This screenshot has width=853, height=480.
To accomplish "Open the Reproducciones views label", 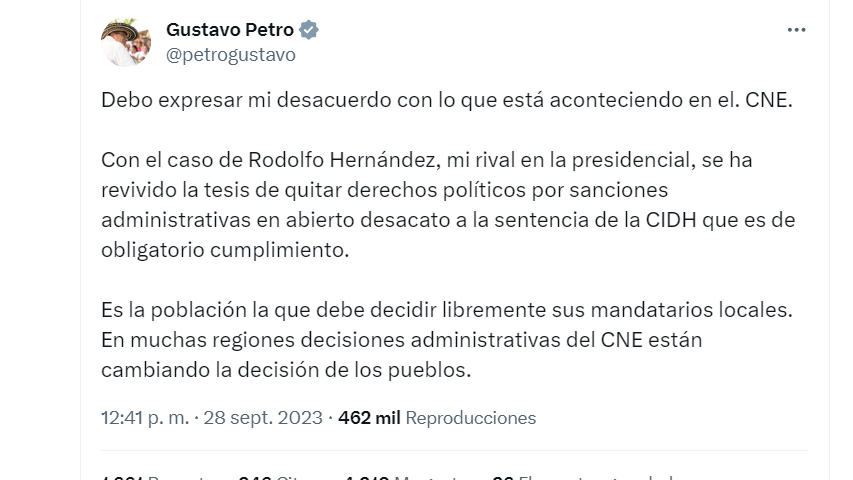I will click(x=471, y=418).
